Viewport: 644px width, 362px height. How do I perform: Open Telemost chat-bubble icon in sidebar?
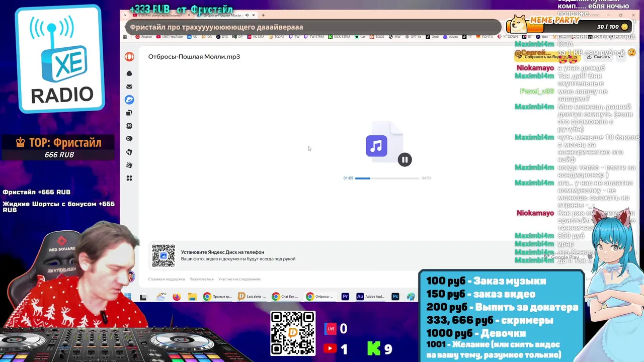point(129,139)
